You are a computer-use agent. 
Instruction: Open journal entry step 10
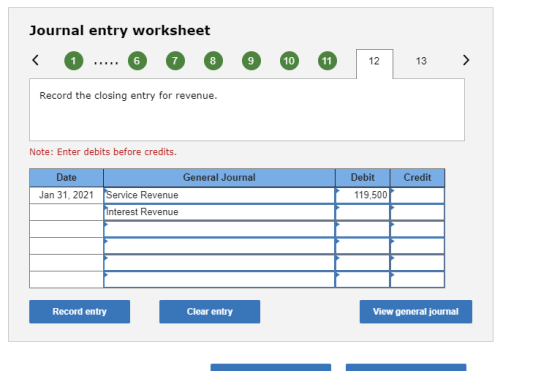coord(289,61)
